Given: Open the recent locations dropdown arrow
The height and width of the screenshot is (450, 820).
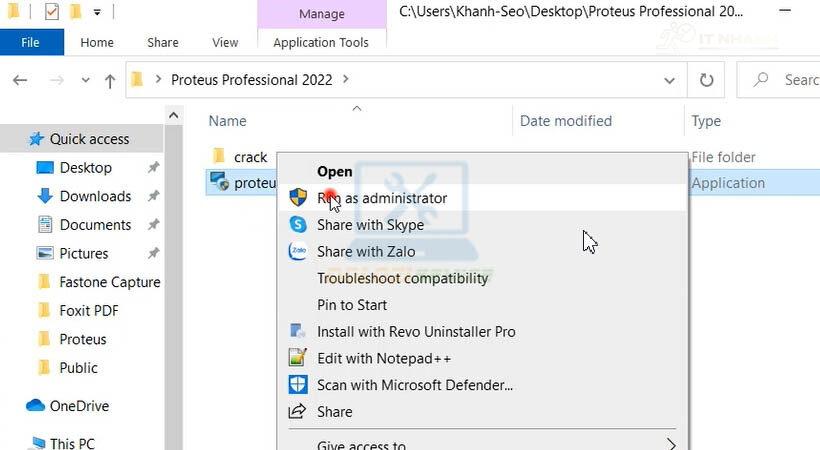Looking at the screenshot, I should point(84,81).
